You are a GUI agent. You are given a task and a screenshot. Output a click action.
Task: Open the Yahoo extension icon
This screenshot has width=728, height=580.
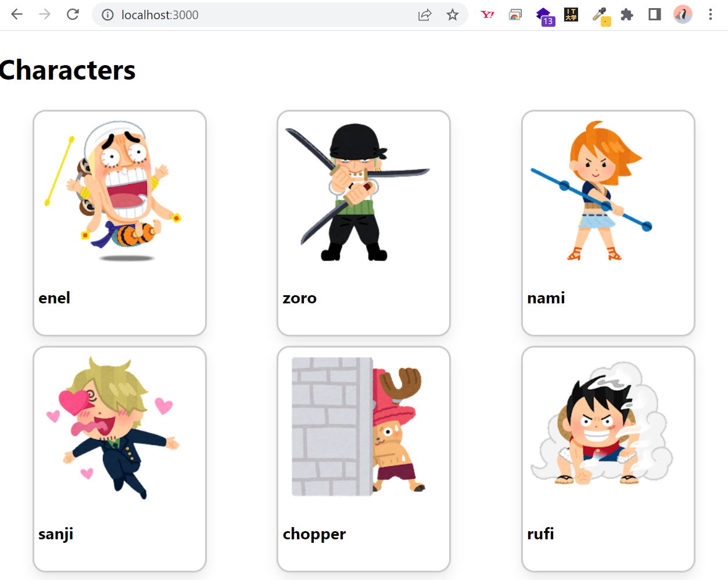[x=487, y=15]
